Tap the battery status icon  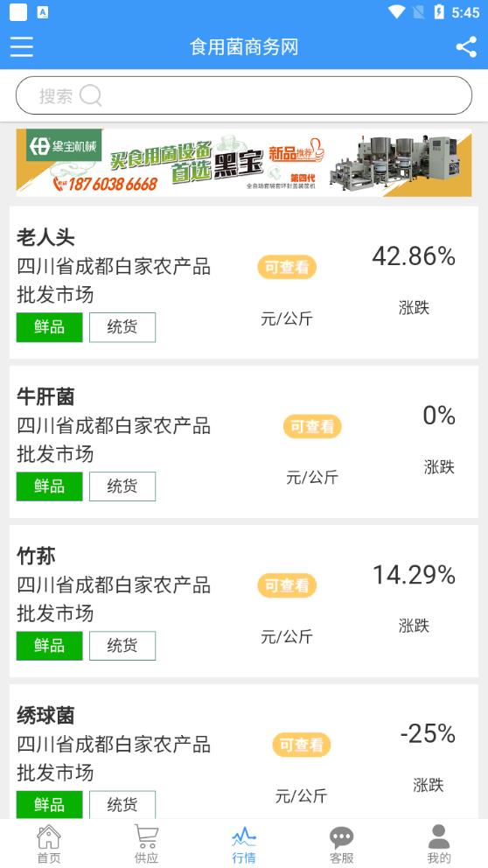coord(439,12)
